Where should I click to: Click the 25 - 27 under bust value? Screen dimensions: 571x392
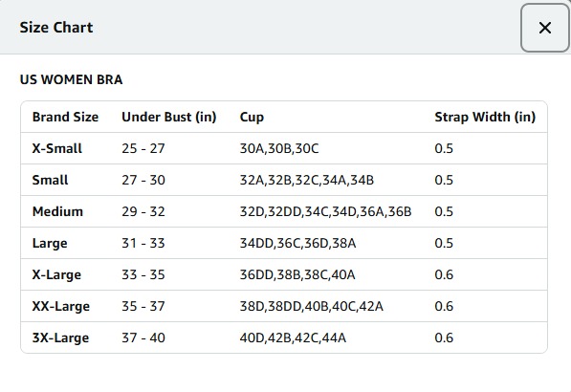[143, 148]
